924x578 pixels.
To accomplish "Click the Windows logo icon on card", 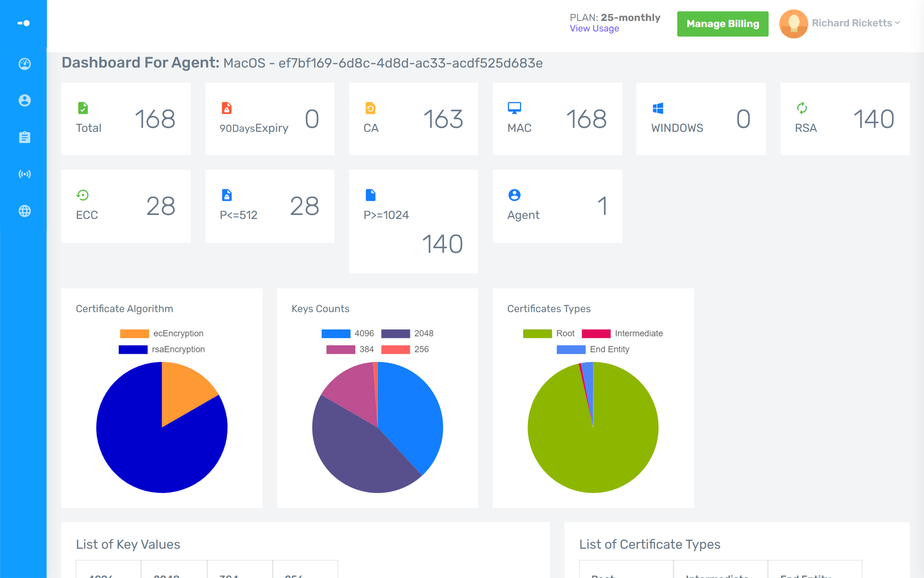I will [658, 108].
